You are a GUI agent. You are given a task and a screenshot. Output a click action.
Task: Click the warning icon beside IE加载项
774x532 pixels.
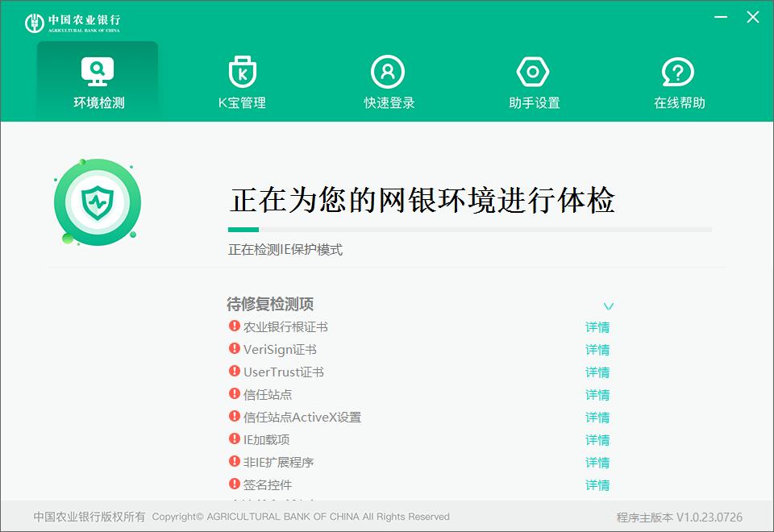(235, 438)
